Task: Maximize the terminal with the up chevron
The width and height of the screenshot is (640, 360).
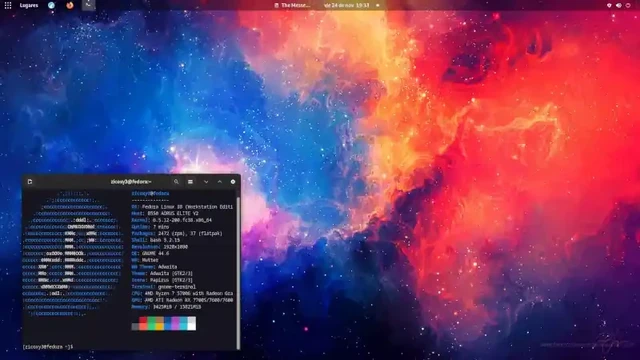Action: tap(220, 182)
